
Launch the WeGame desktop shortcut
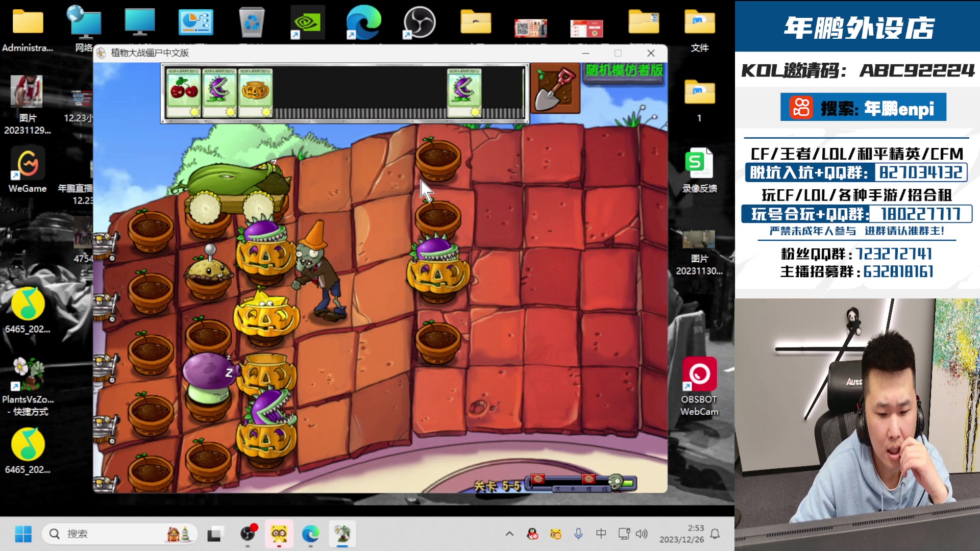coord(28,170)
